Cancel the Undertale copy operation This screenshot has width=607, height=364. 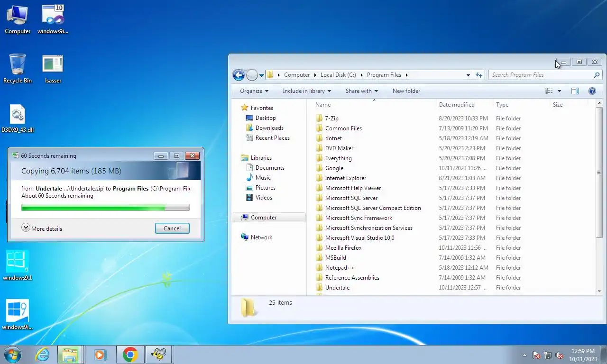click(x=172, y=228)
